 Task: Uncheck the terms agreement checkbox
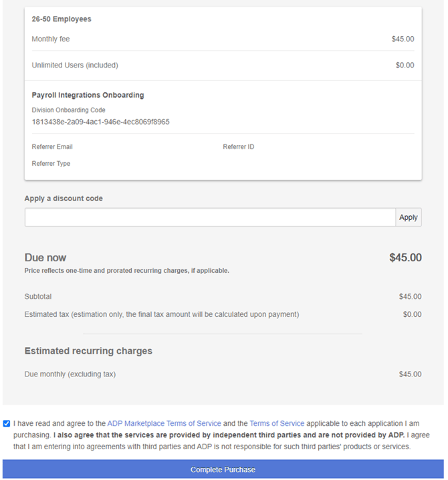click(x=7, y=423)
